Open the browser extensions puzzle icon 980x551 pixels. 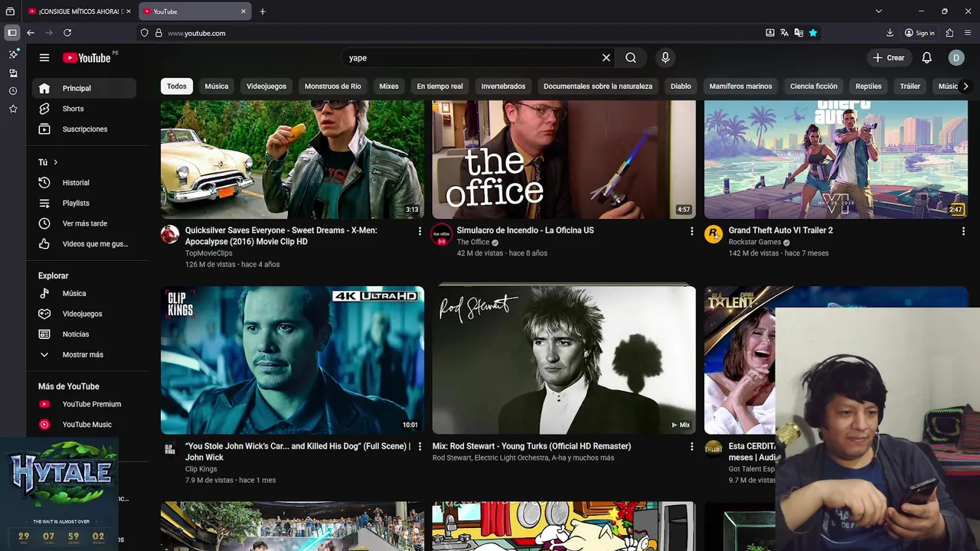(x=949, y=33)
